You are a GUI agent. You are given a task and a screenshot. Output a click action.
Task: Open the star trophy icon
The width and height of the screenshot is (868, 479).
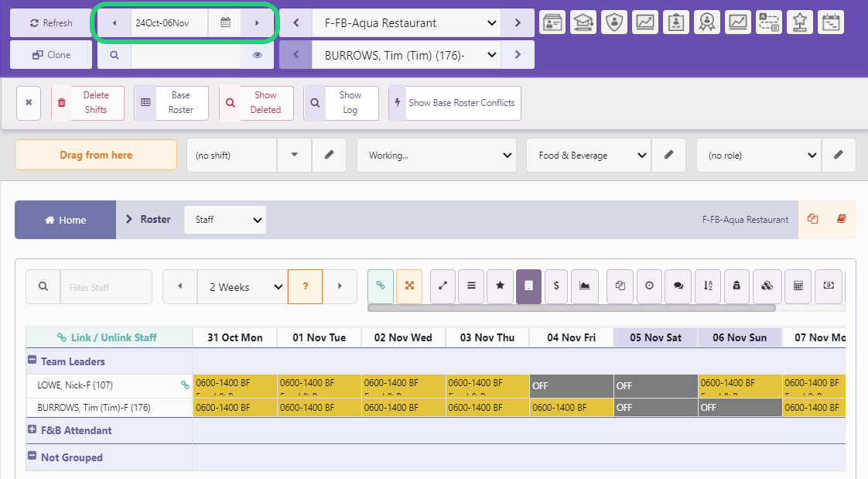tap(799, 22)
